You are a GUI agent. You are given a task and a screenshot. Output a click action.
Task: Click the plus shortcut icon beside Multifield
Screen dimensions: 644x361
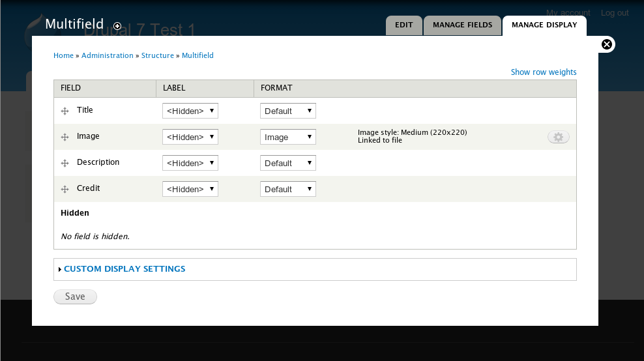(117, 26)
